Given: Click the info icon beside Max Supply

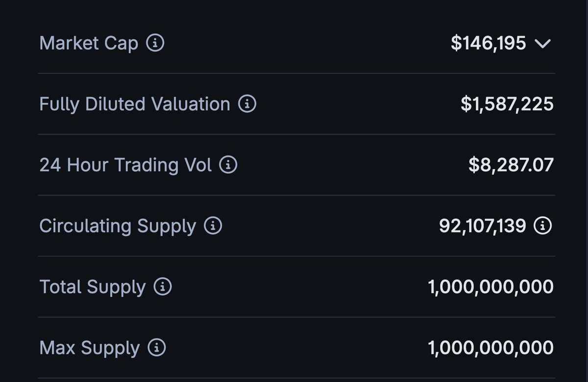Looking at the screenshot, I should (157, 348).
